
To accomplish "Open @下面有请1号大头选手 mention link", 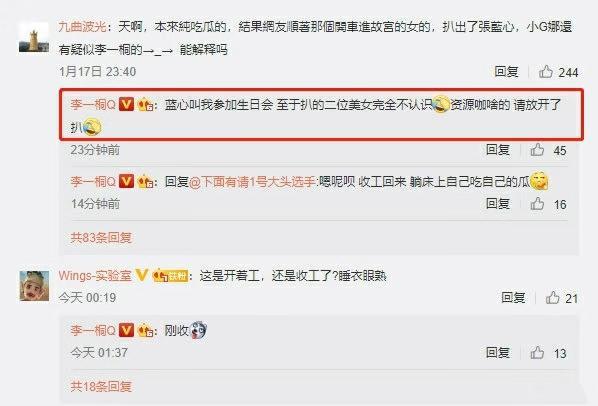I will click(252, 181).
